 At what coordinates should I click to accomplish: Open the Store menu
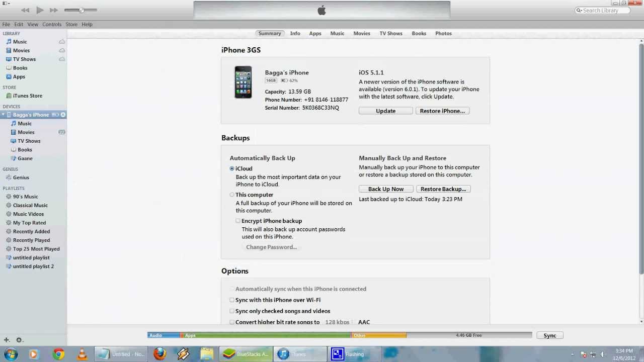(71, 24)
